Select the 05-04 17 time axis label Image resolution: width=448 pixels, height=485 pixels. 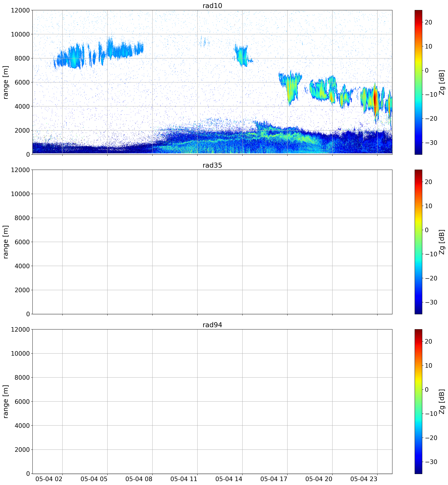[274, 479]
